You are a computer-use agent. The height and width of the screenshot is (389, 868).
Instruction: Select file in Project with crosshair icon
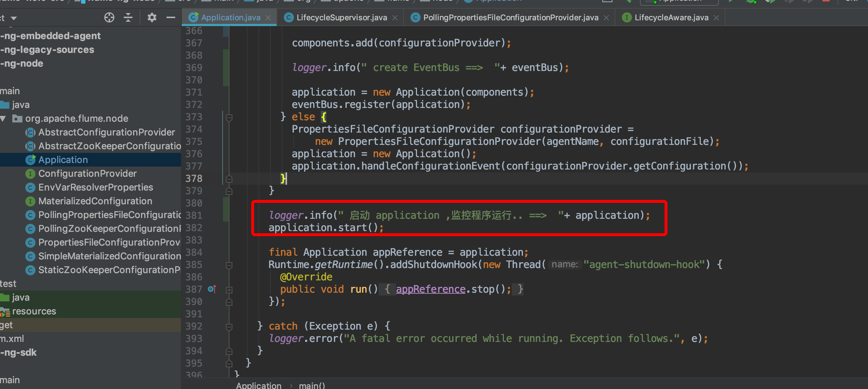click(x=109, y=17)
